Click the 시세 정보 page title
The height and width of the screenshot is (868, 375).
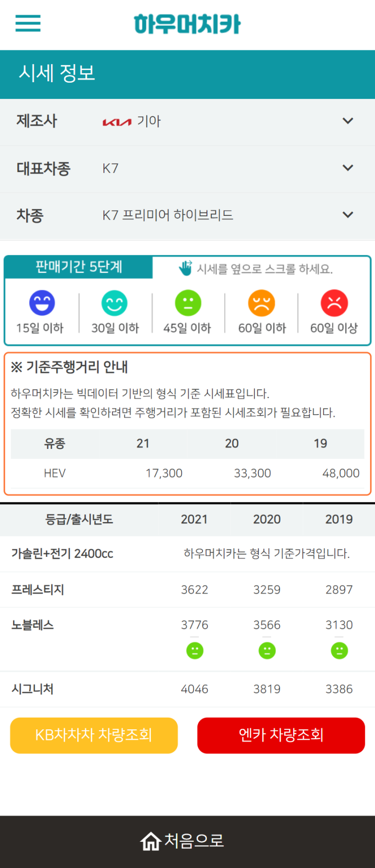pos(57,74)
